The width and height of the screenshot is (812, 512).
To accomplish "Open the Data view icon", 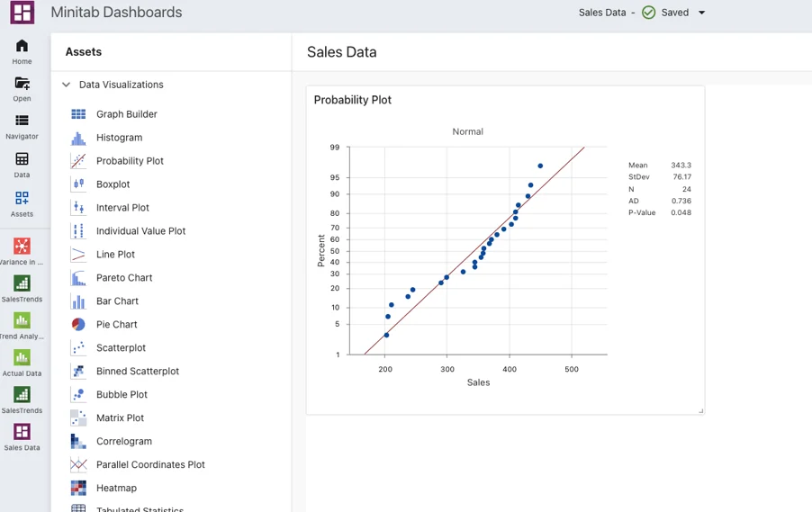I will coord(22,165).
